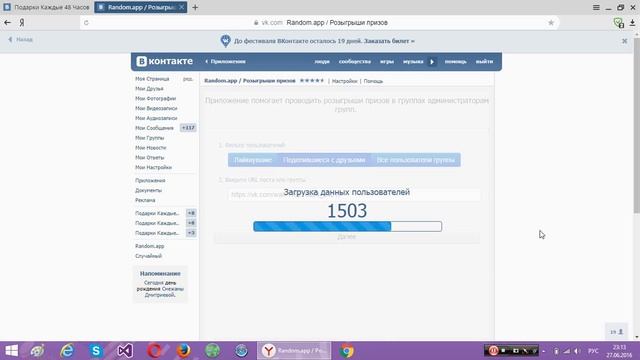Open Мои Группы in left menu
This screenshot has height=360, width=640.
click(x=149, y=138)
